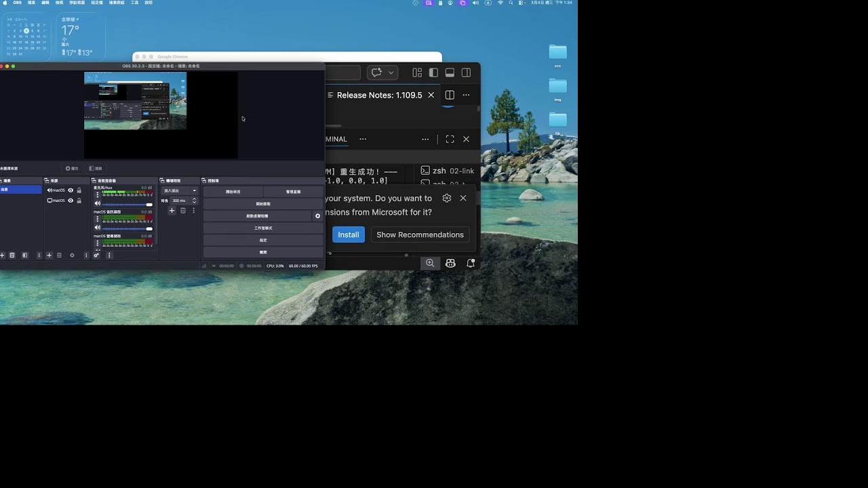The image size is (868, 488).
Task: Toggle VS Code primary side bar
Action: tap(433, 73)
